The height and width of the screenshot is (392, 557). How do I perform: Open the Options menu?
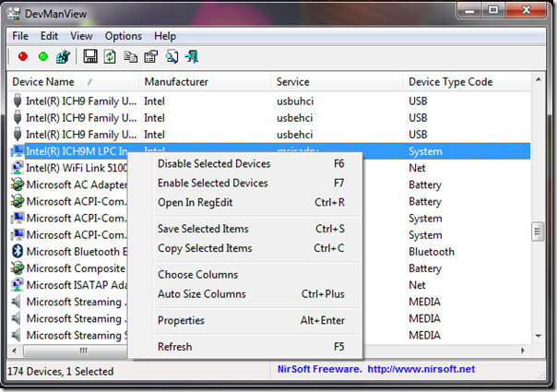tap(123, 36)
